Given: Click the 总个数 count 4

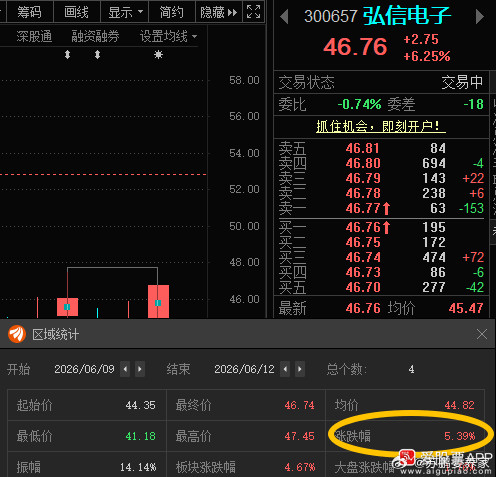Looking at the screenshot, I should pos(411,369).
